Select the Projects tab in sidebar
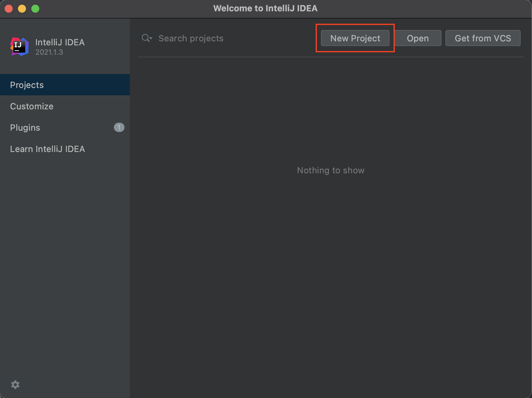This screenshot has height=398, width=532. (65, 85)
